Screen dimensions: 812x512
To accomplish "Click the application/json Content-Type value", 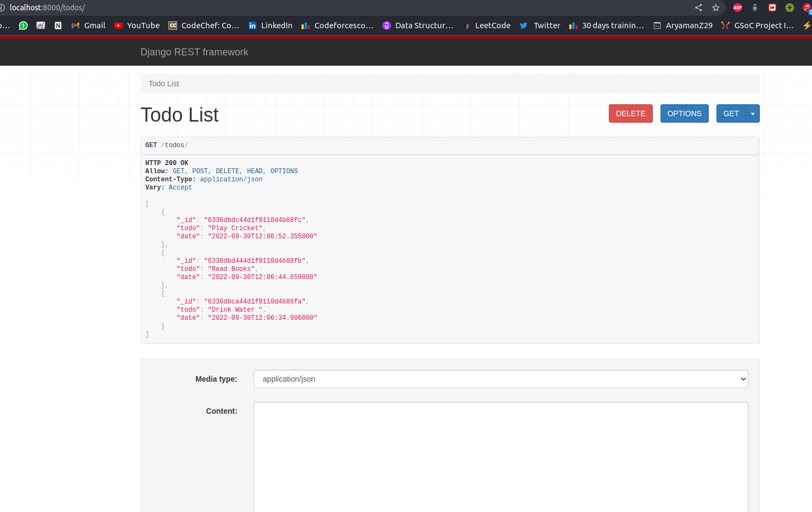I will tap(231, 179).
